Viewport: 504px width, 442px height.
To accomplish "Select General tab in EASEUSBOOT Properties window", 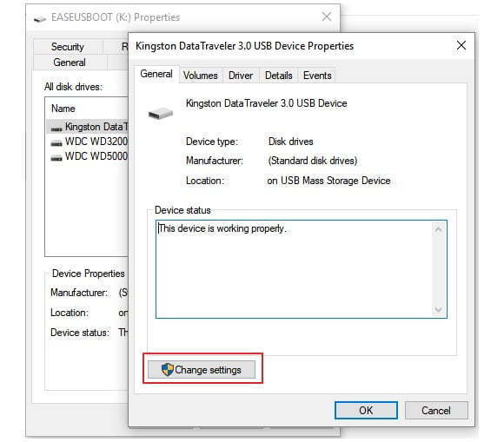I will [x=70, y=63].
